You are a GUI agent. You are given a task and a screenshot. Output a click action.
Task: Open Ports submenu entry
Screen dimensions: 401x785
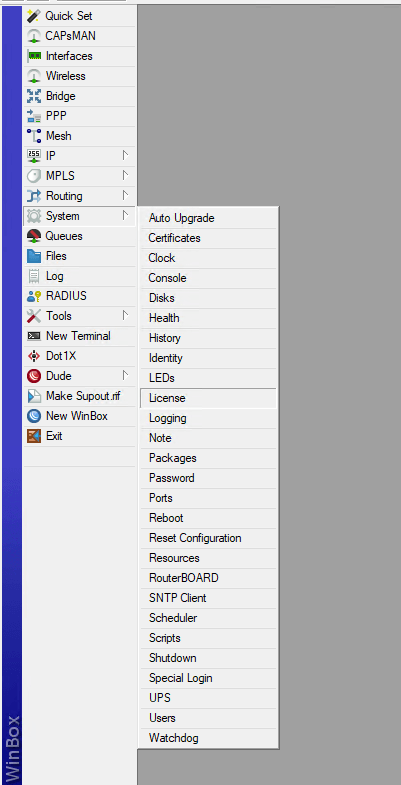click(x=208, y=499)
